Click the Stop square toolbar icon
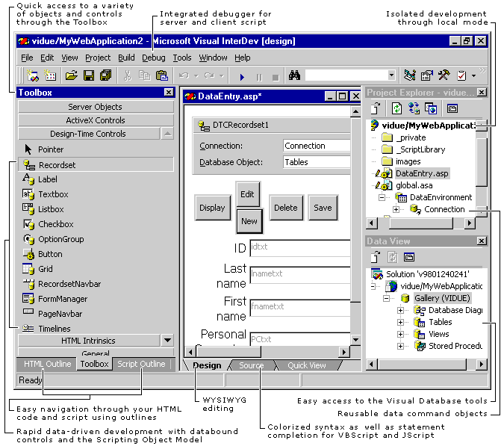Viewport: 504px width, 446px height. (276, 78)
